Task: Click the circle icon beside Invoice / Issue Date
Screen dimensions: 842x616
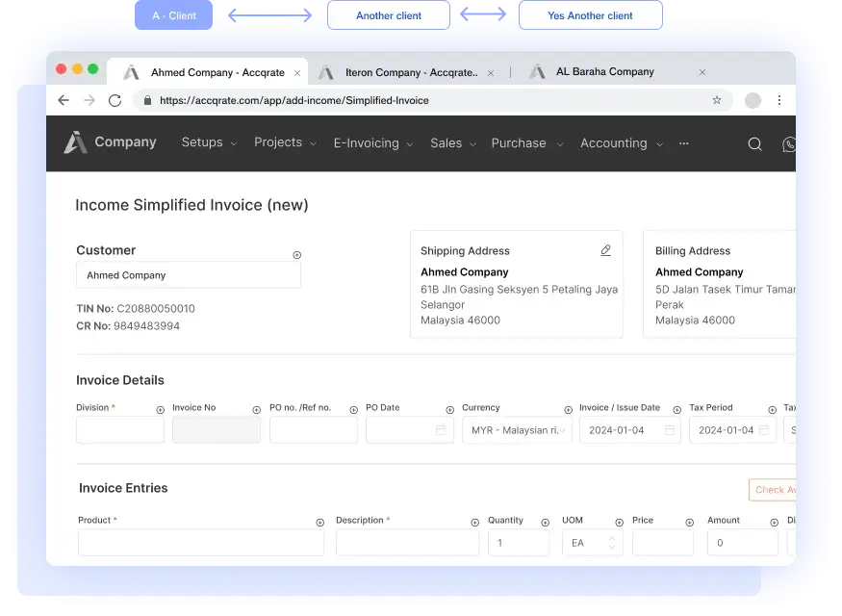Action: tap(677, 410)
